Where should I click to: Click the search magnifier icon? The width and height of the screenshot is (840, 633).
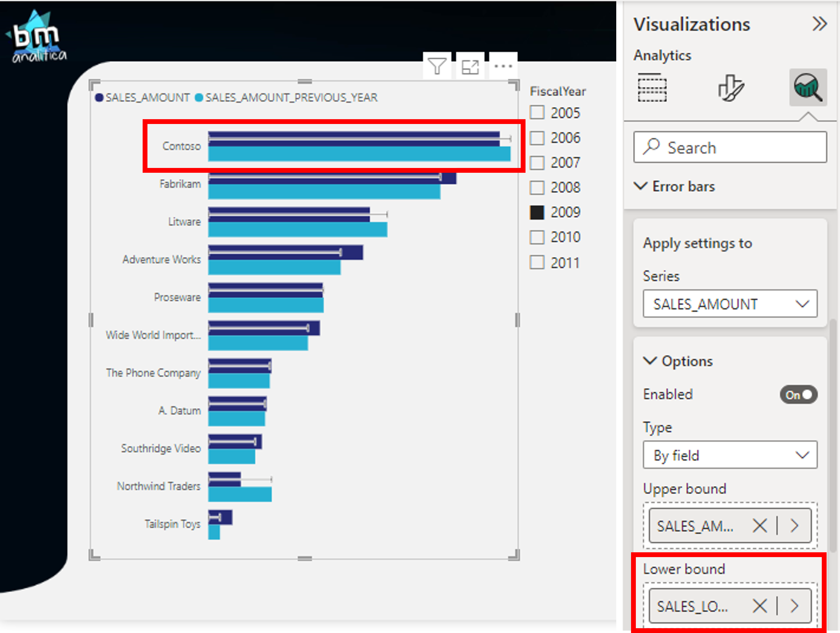(x=652, y=146)
